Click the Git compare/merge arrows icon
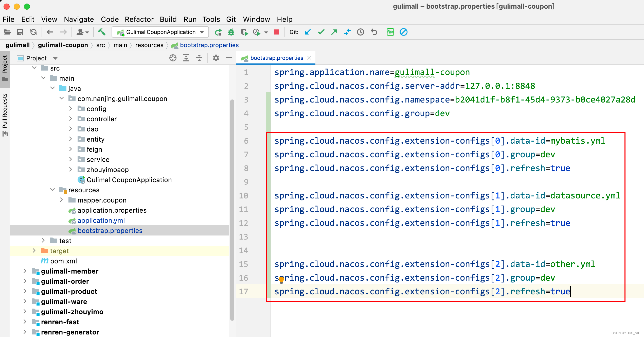644x337 pixels. point(347,32)
